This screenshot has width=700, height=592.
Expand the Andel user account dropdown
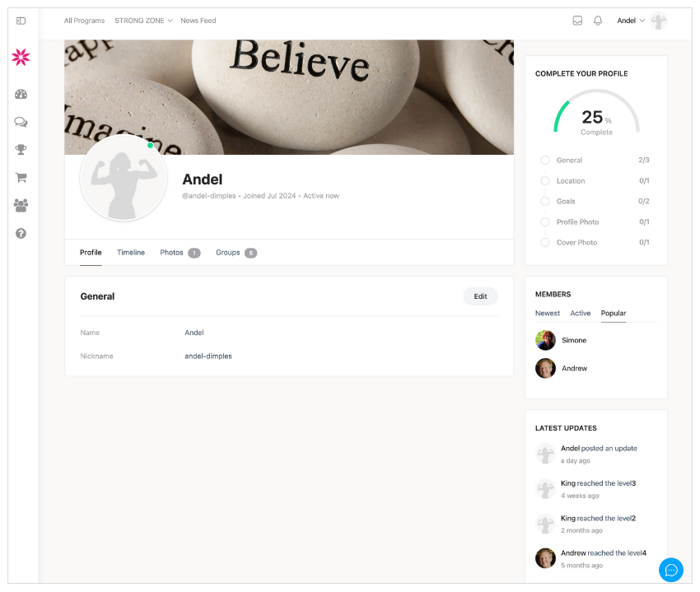[631, 21]
